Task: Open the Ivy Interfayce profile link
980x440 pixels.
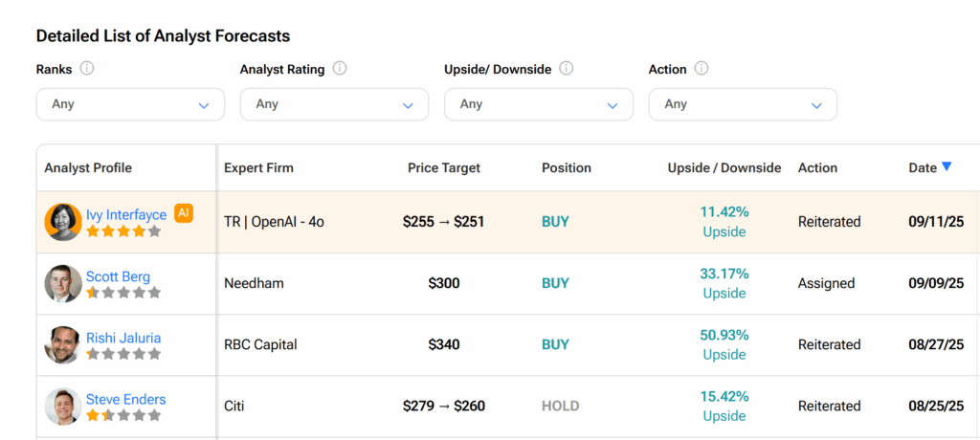Action: tap(126, 215)
